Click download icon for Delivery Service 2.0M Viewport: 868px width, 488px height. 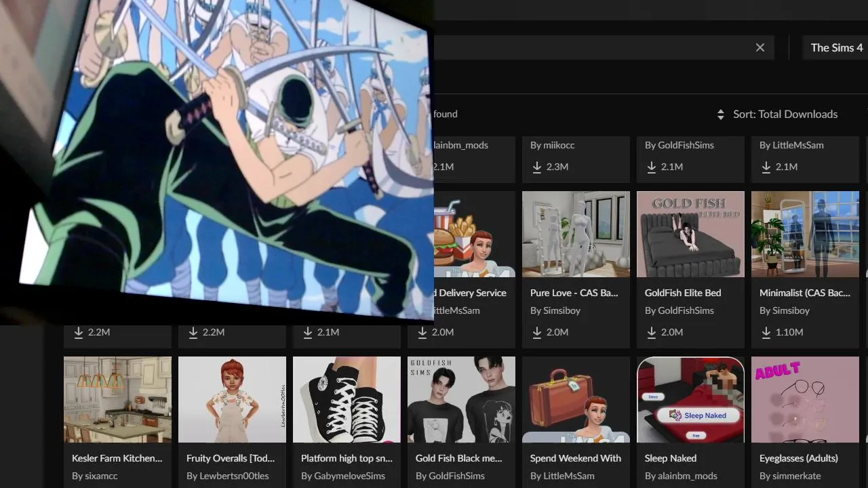click(422, 332)
